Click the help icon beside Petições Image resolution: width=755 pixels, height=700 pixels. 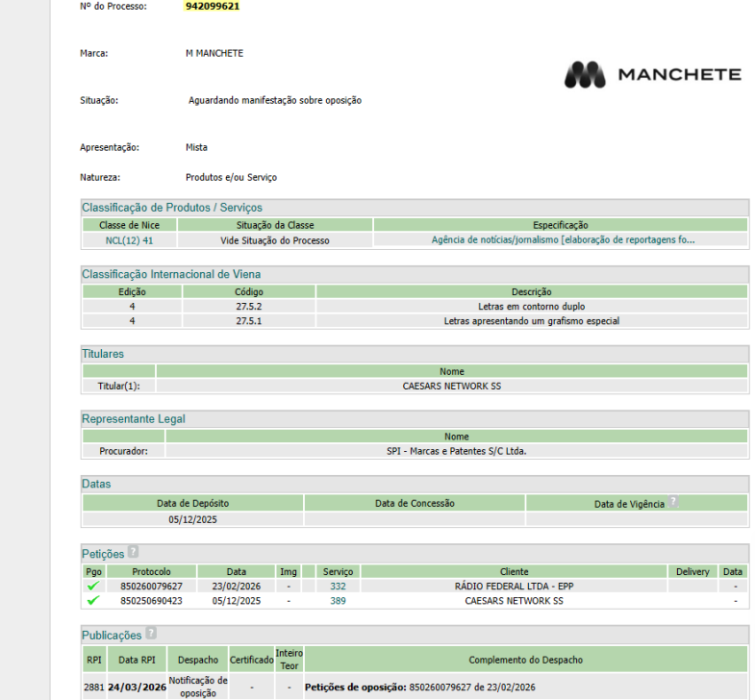134,552
